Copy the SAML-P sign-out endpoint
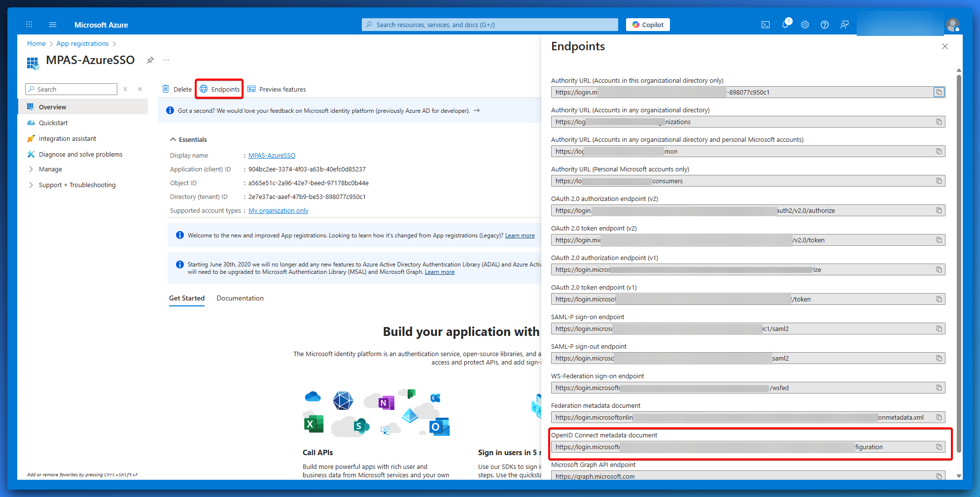The height and width of the screenshot is (497, 980). click(x=939, y=358)
